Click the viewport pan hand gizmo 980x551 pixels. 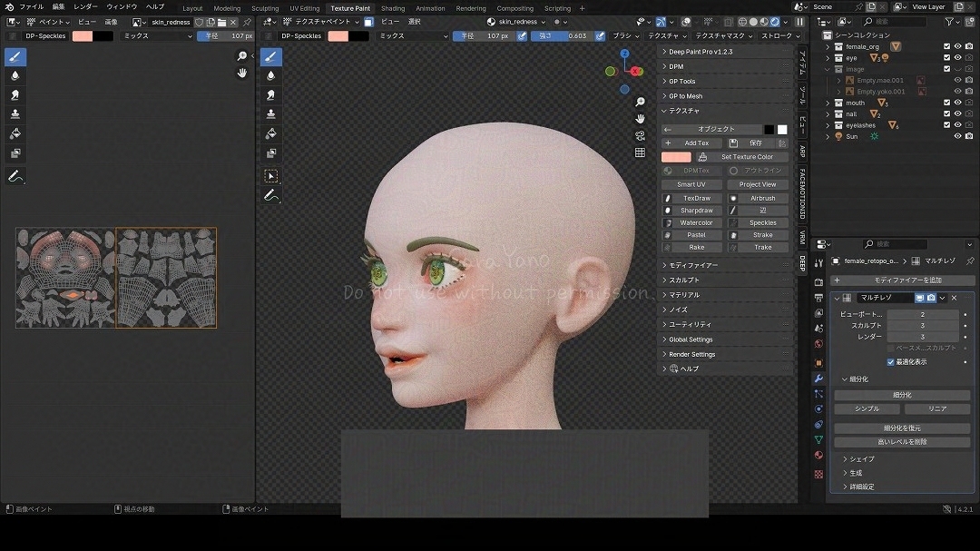640,119
